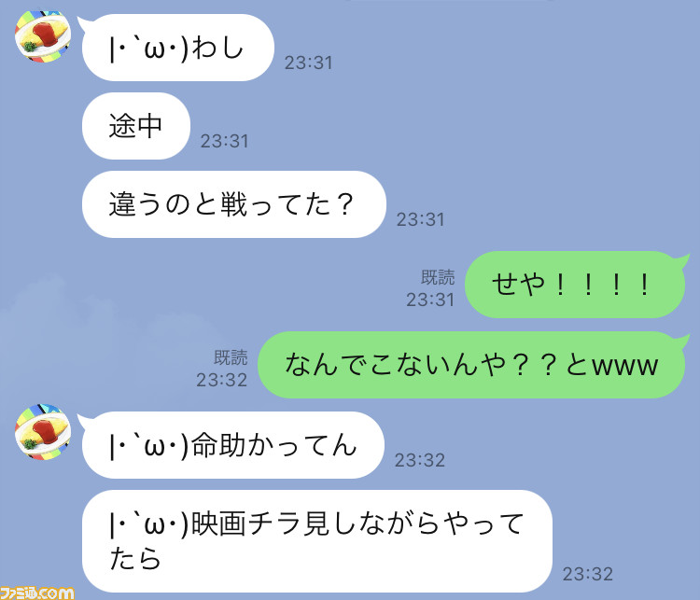The image size is (700, 600).
Task: Select the '命助かってん' message bubble
Action: (233, 445)
